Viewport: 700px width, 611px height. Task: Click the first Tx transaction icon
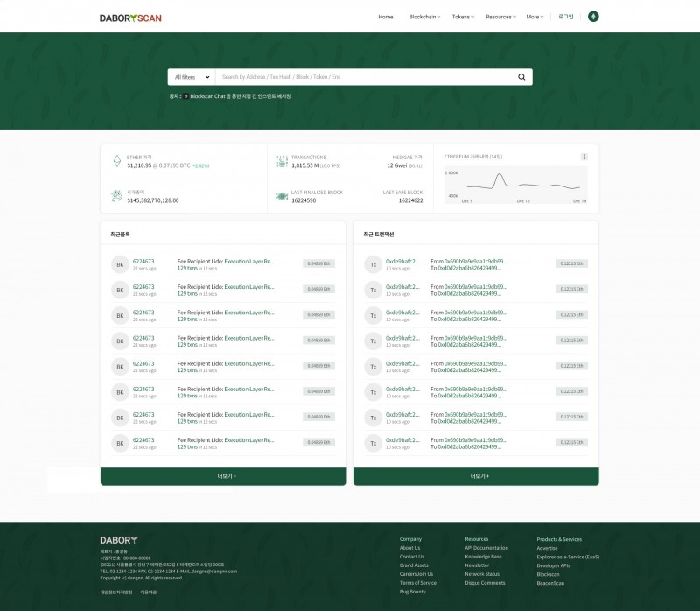(x=373, y=264)
